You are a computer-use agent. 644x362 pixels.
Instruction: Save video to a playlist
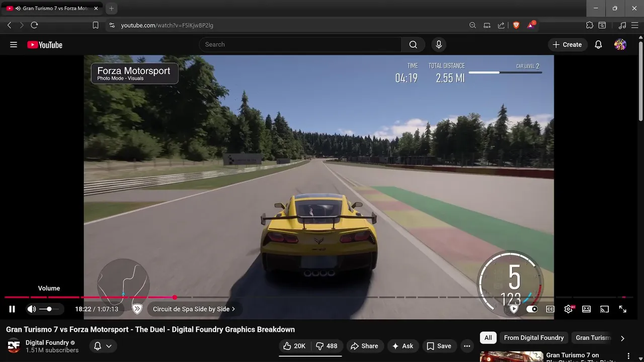point(439,346)
